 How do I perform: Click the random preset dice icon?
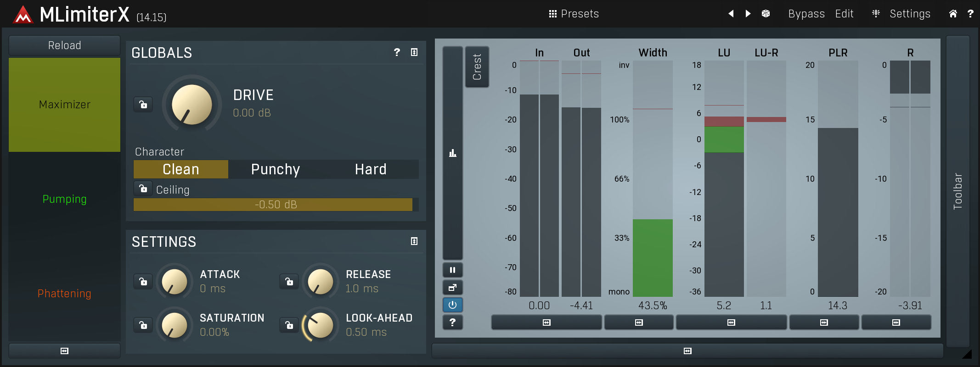tap(766, 14)
